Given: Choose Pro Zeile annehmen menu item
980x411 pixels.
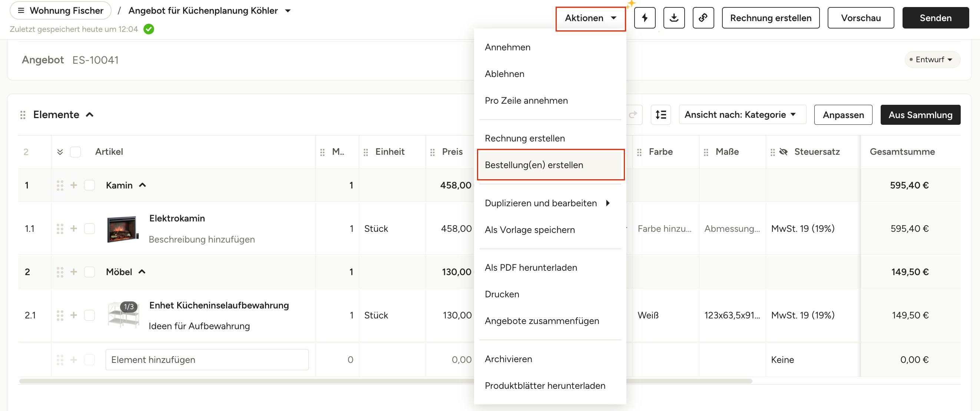Looking at the screenshot, I should (550, 100).
